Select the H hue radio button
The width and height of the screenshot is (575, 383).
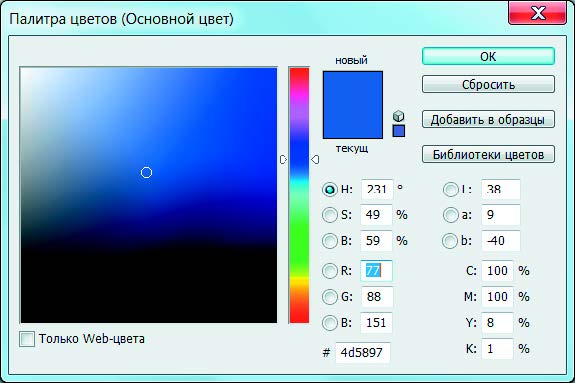coord(330,189)
